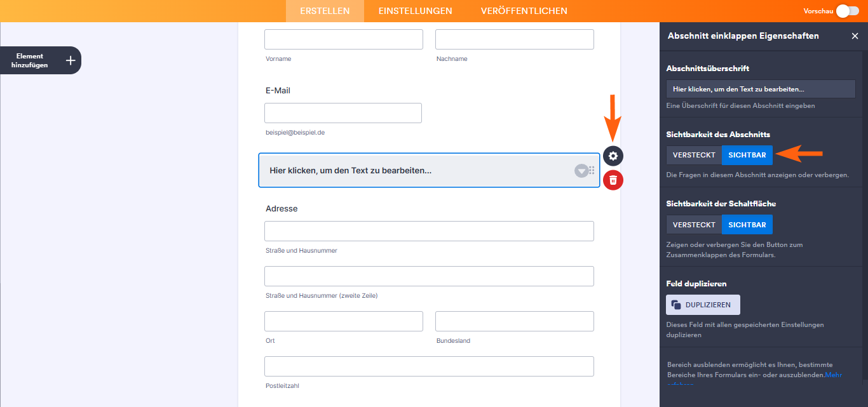Screen dimensions: 868x407
Task: Set Sichtbarkeit der Schaltfläche to Sichtbar
Action: (747, 225)
